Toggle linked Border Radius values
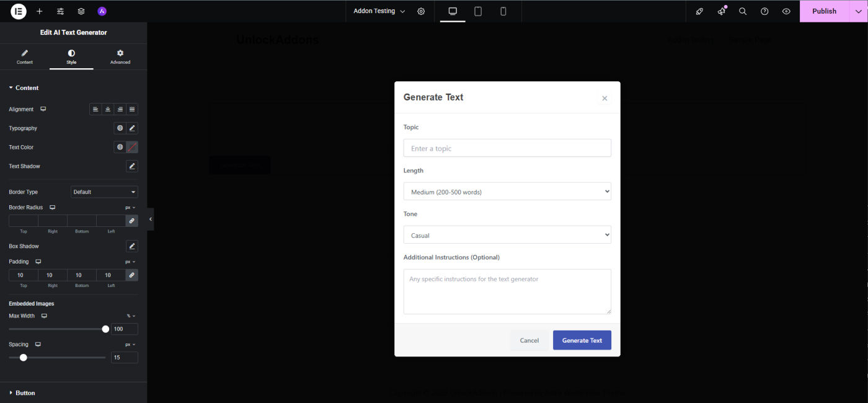The height and width of the screenshot is (403, 868). point(132,221)
